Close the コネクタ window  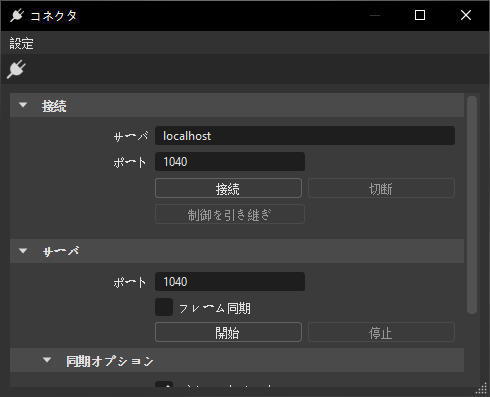[466, 15]
